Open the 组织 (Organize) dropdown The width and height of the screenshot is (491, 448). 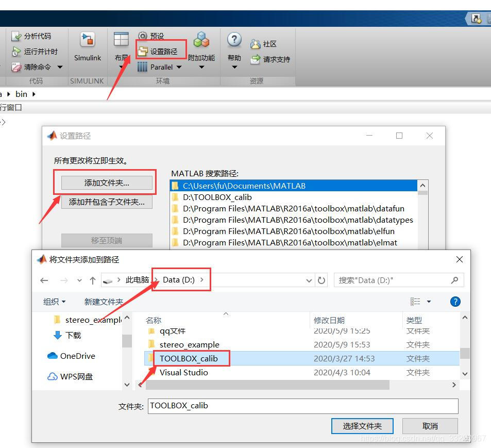(x=53, y=302)
